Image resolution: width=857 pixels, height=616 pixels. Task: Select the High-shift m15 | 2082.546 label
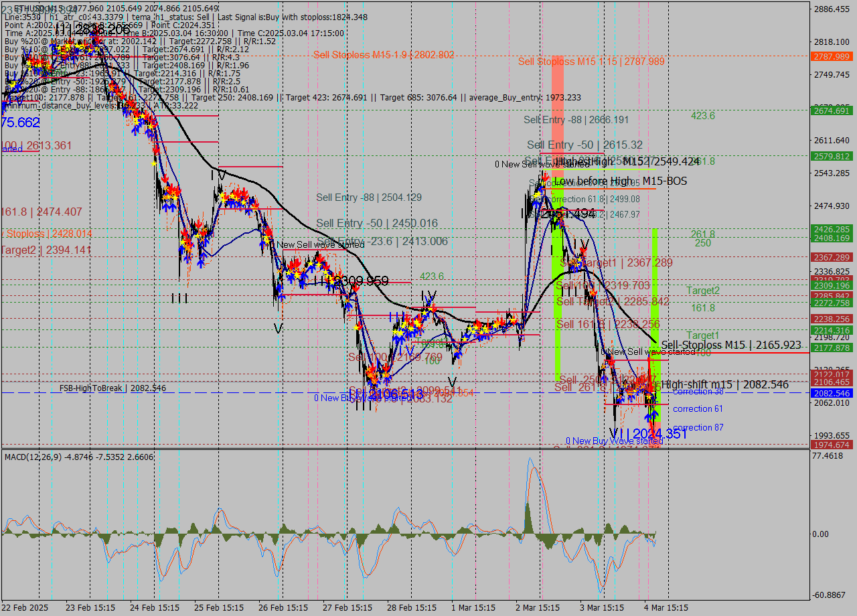tap(722, 384)
